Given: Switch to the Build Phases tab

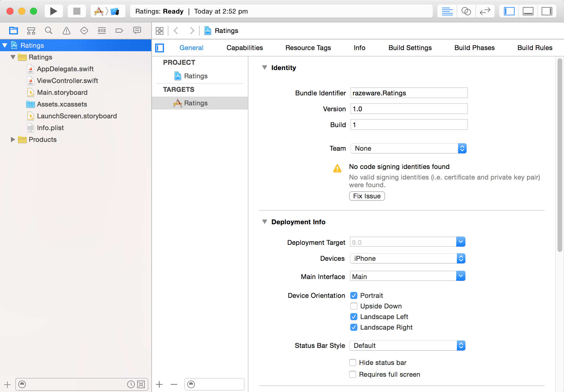Looking at the screenshot, I should [x=475, y=48].
